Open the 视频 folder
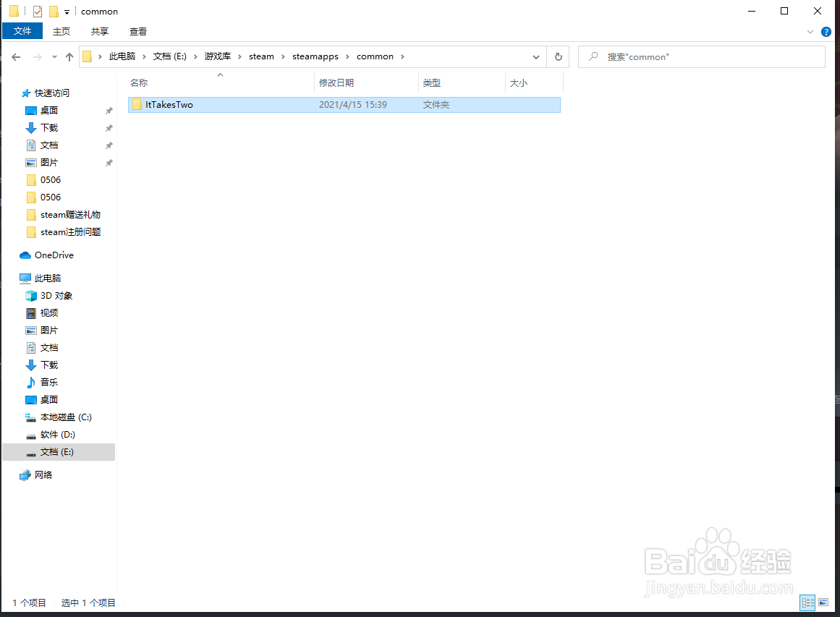This screenshot has width=840, height=617. click(x=48, y=312)
